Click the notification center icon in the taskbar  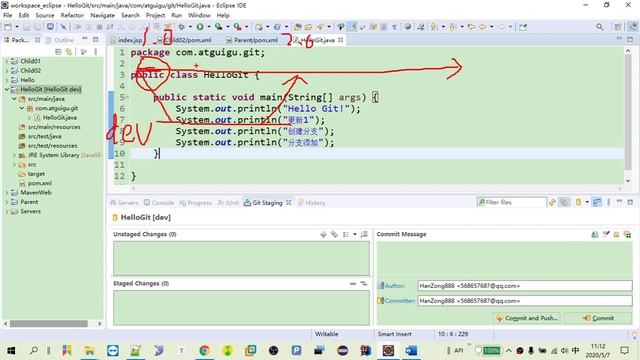click(624, 350)
